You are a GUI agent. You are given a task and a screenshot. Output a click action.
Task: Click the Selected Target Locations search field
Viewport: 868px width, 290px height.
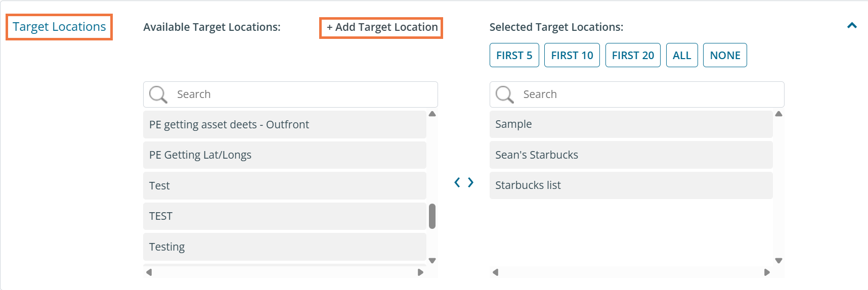pos(650,94)
